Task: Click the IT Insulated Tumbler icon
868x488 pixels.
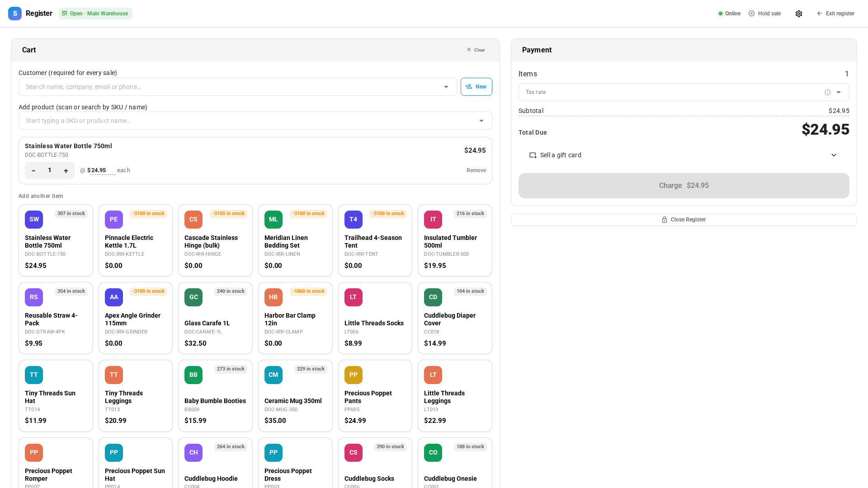Action: coord(433,220)
